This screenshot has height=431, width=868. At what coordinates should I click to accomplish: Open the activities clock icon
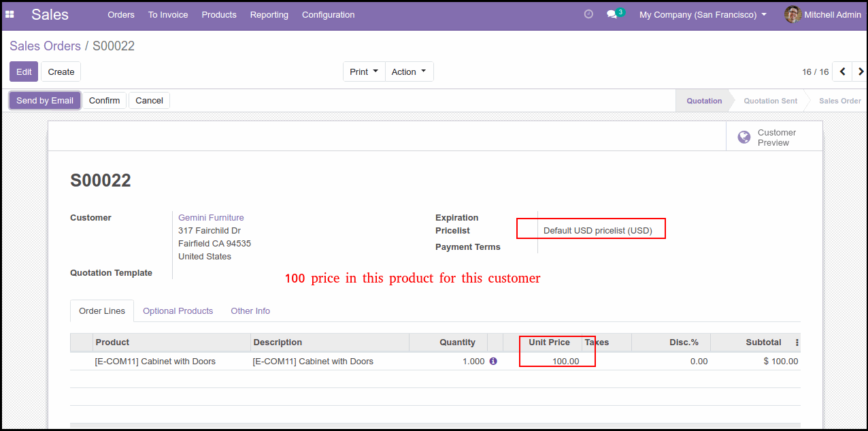point(588,14)
